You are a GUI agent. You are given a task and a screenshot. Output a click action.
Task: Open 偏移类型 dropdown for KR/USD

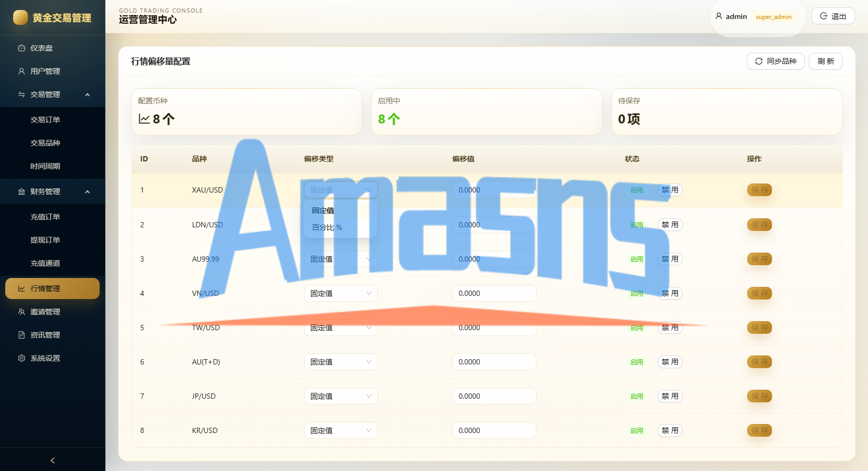(x=341, y=430)
